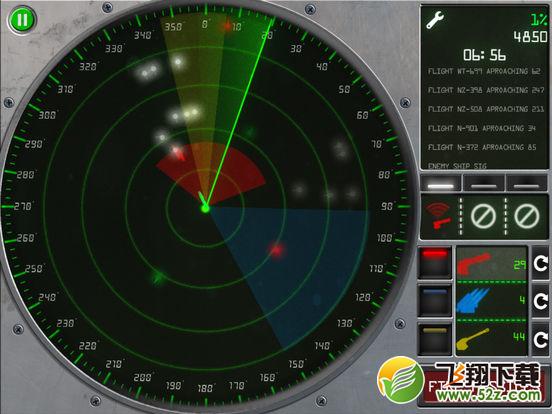552x414 pixels.
Task: Switch to the third slot tab
Action: [x=527, y=183]
